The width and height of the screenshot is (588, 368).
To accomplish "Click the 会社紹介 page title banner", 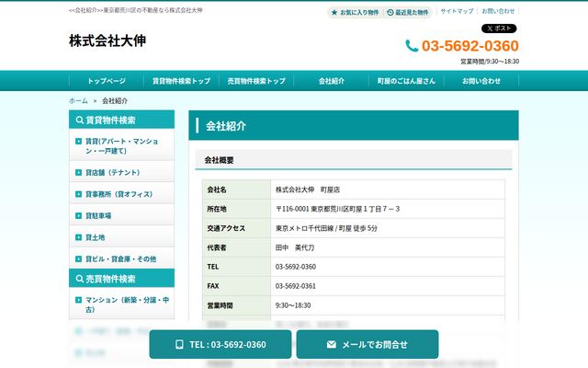I will click(x=354, y=125).
